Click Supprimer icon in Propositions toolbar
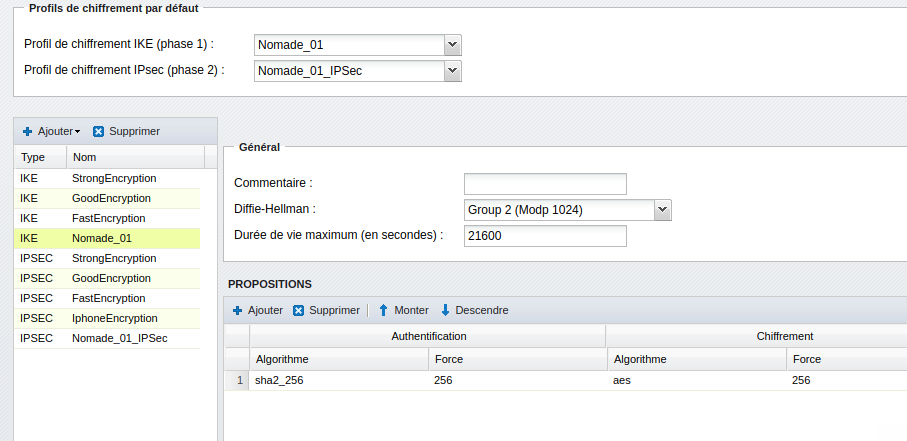The image size is (907, 441). pyautogui.click(x=298, y=310)
